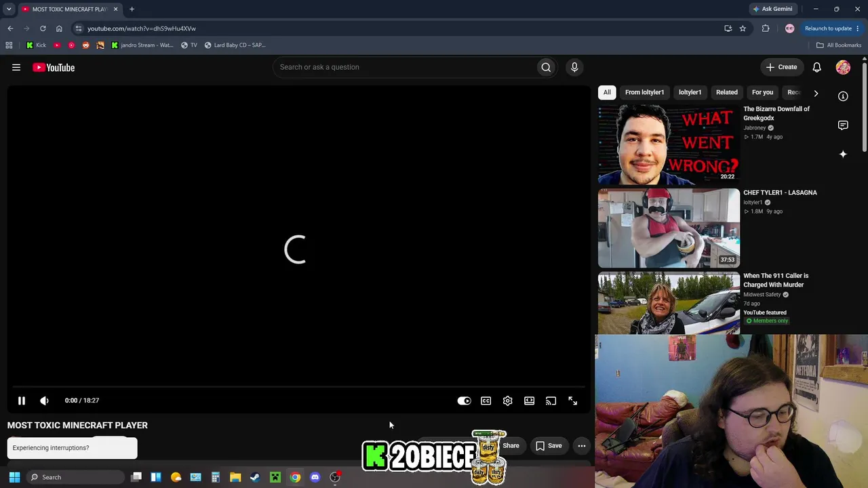Mute the video volume
868x488 pixels.
point(44,401)
